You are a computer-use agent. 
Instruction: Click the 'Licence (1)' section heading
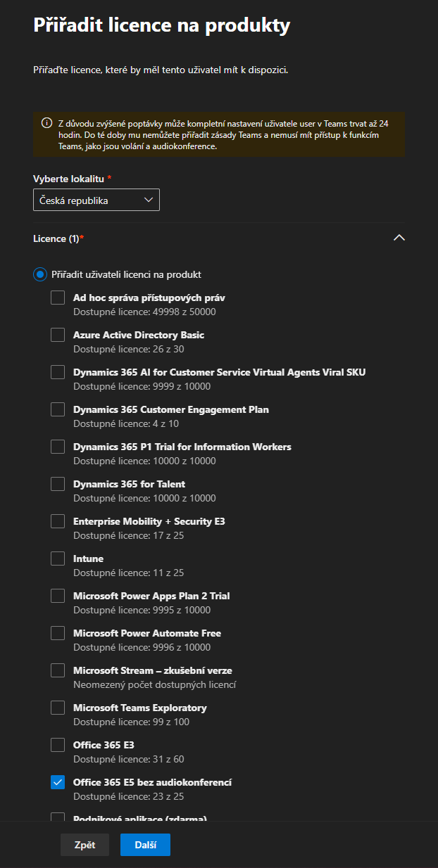tap(58, 238)
